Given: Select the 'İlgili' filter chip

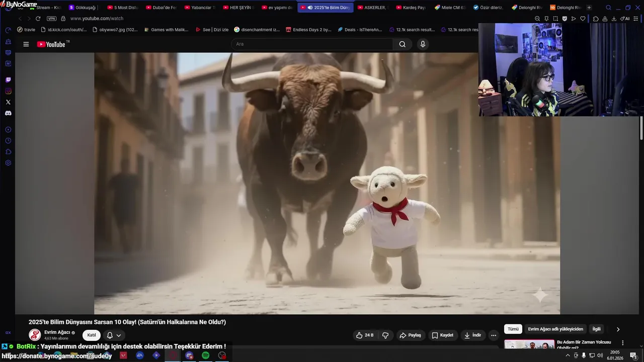Looking at the screenshot, I should click(x=597, y=329).
